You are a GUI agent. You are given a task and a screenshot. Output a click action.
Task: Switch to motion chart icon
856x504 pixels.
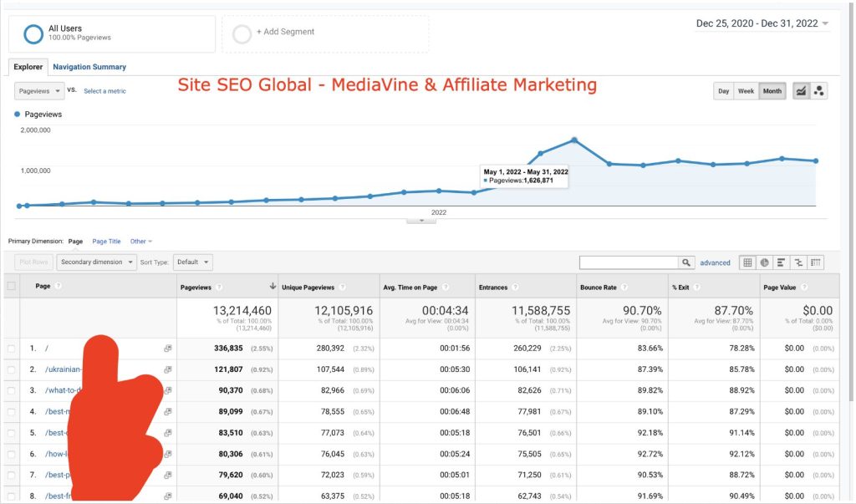[x=819, y=91]
